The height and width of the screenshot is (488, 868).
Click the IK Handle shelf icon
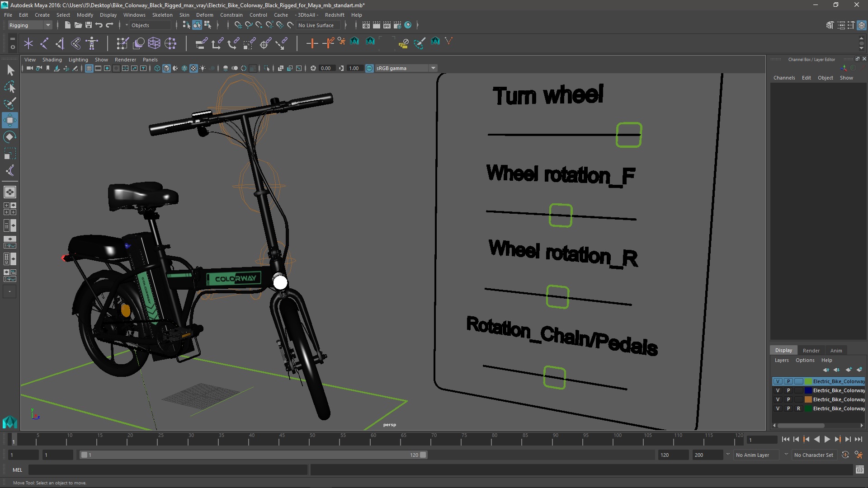[x=60, y=43]
